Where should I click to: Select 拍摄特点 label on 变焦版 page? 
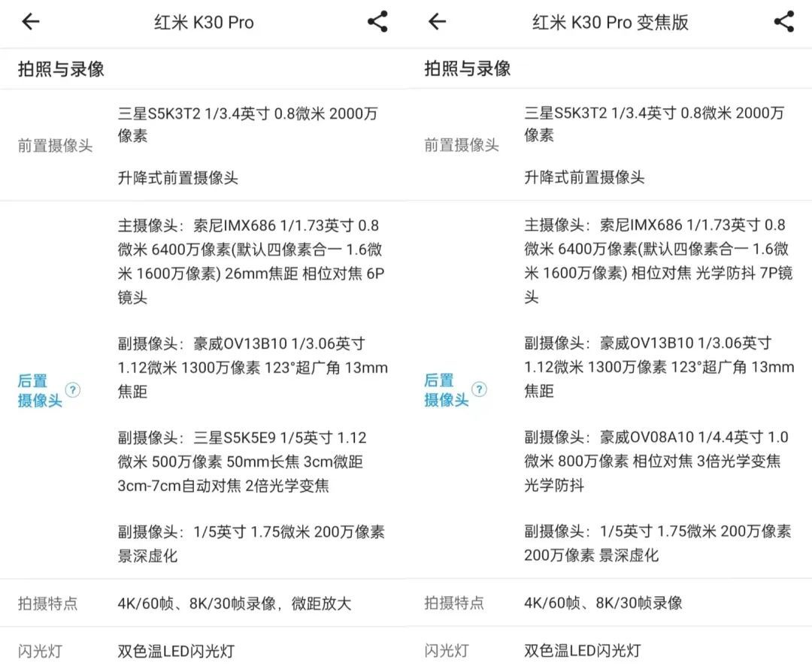click(x=454, y=603)
